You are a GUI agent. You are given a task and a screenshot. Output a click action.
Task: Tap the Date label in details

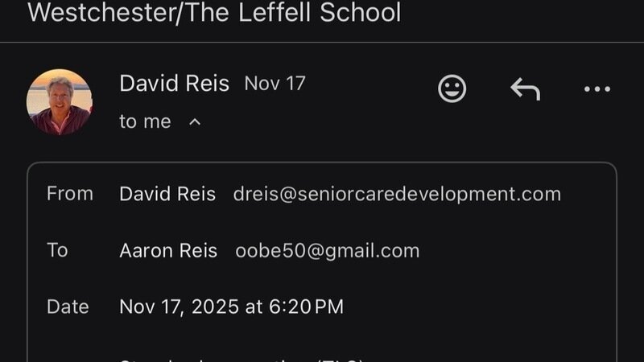pyautogui.click(x=68, y=306)
